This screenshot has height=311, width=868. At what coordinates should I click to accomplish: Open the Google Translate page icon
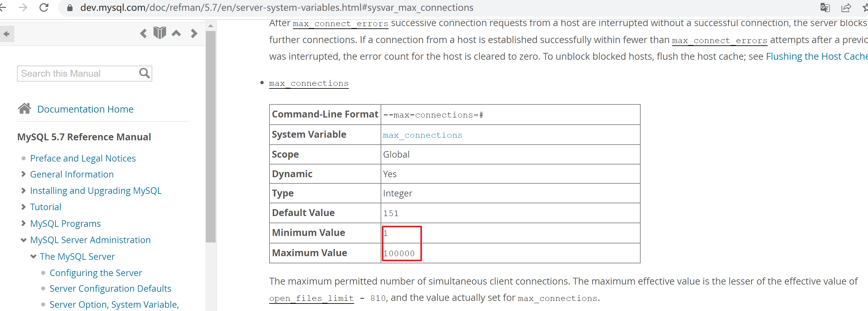click(x=825, y=8)
